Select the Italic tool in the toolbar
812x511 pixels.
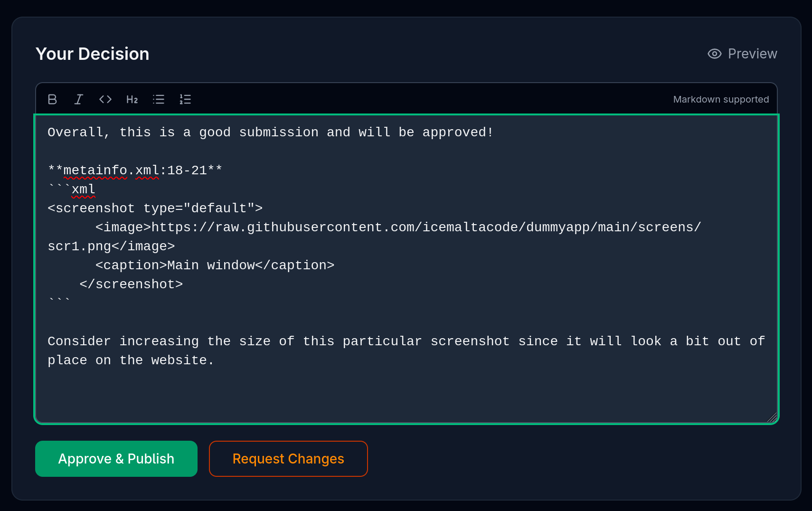[79, 99]
